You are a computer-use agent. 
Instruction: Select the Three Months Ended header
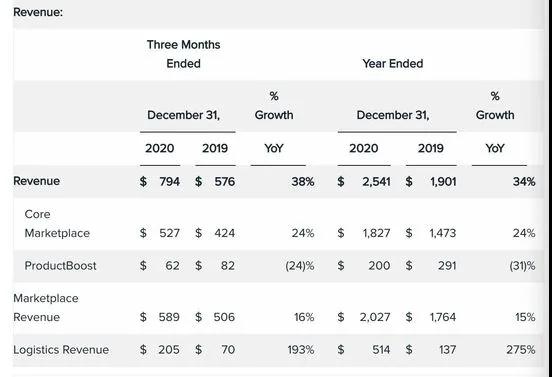pos(183,54)
